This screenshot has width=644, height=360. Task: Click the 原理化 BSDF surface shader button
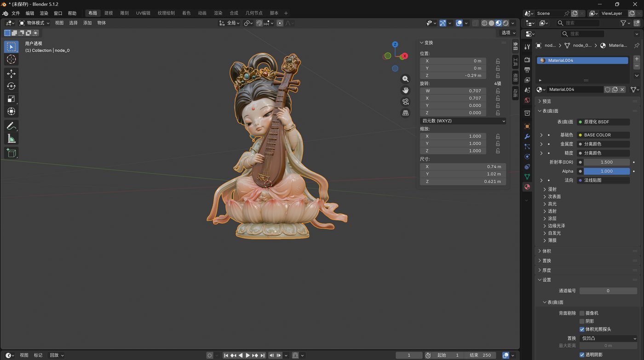point(603,122)
